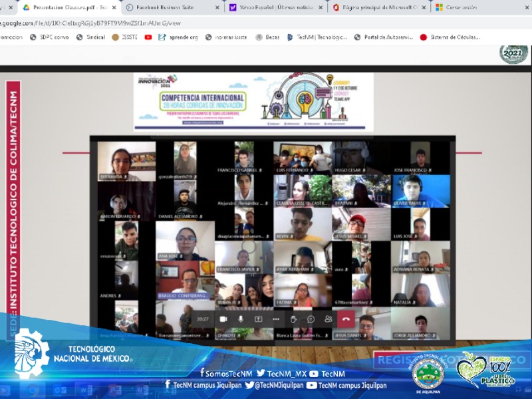Viewport: 532px width, 399px height.
Task: Open Word from the taskbar
Action: [88, 390]
